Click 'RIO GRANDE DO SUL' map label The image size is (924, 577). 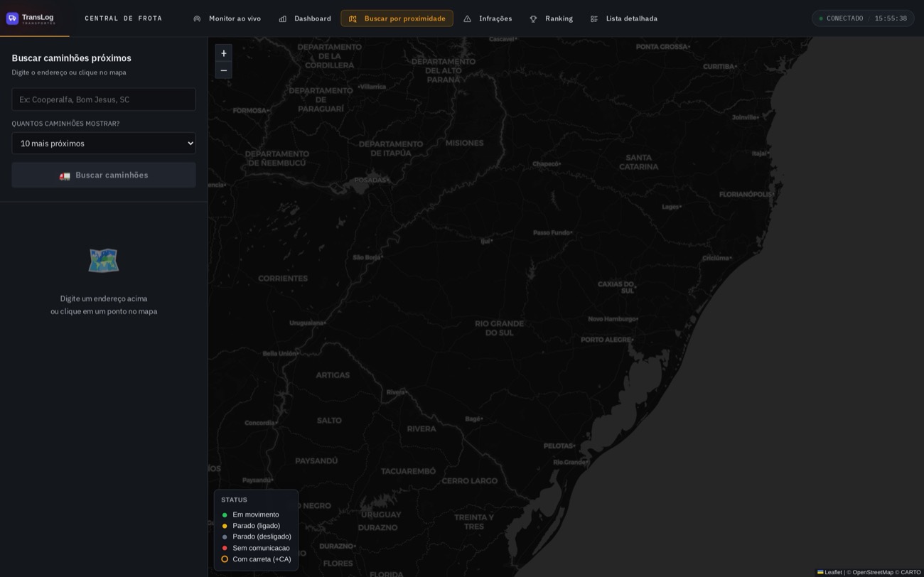pyautogui.click(x=499, y=328)
